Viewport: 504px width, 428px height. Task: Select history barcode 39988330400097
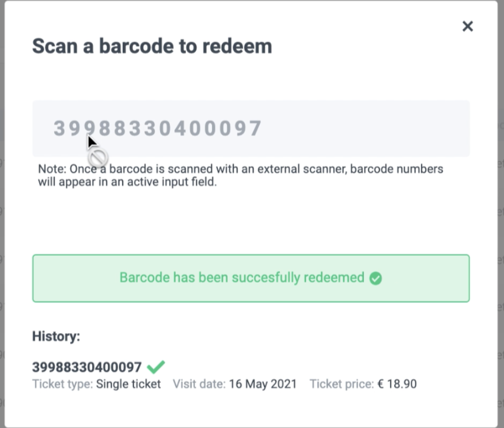[87, 367]
